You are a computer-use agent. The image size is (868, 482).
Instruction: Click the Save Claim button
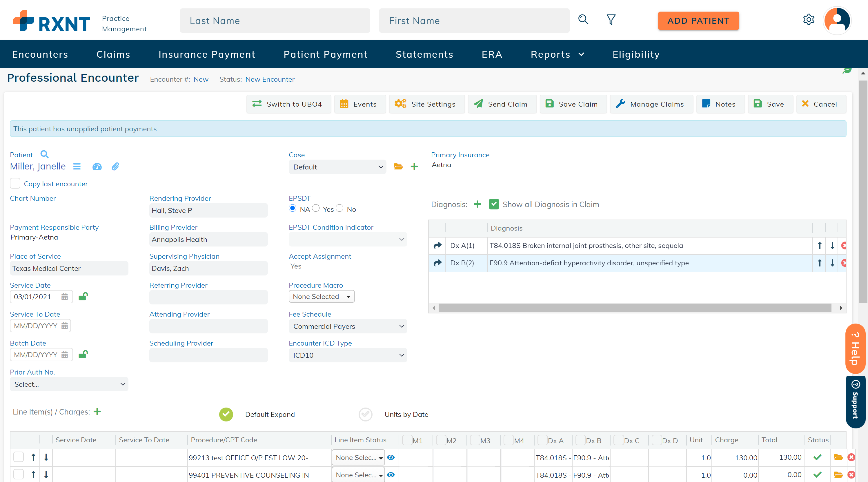click(x=573, y=104)
